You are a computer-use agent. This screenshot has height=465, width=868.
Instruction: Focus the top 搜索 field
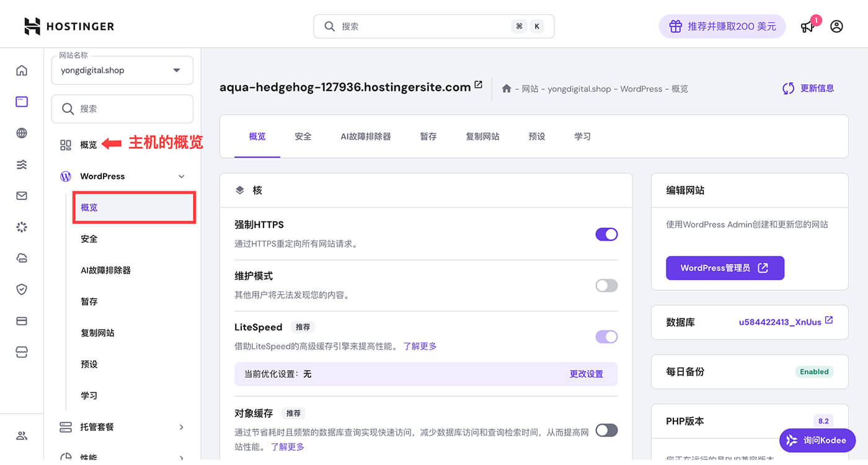(434, 27)
